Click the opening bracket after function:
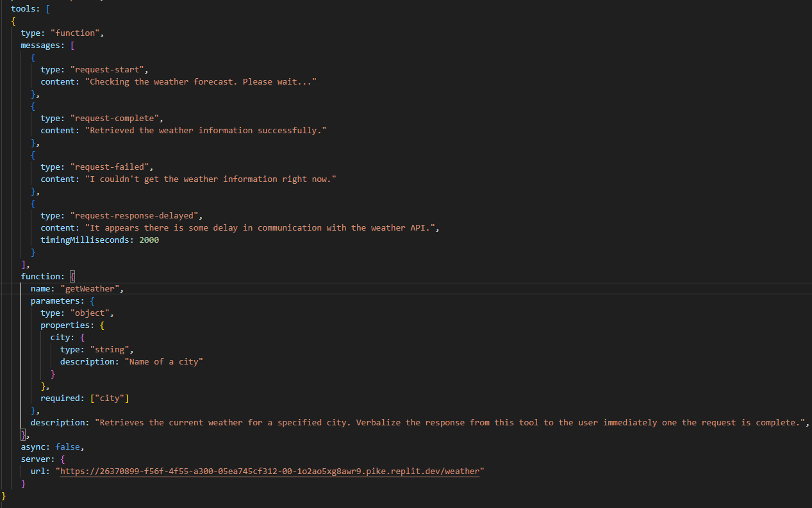This screenshot has width=812, height=508. click(x=73, y=277)
